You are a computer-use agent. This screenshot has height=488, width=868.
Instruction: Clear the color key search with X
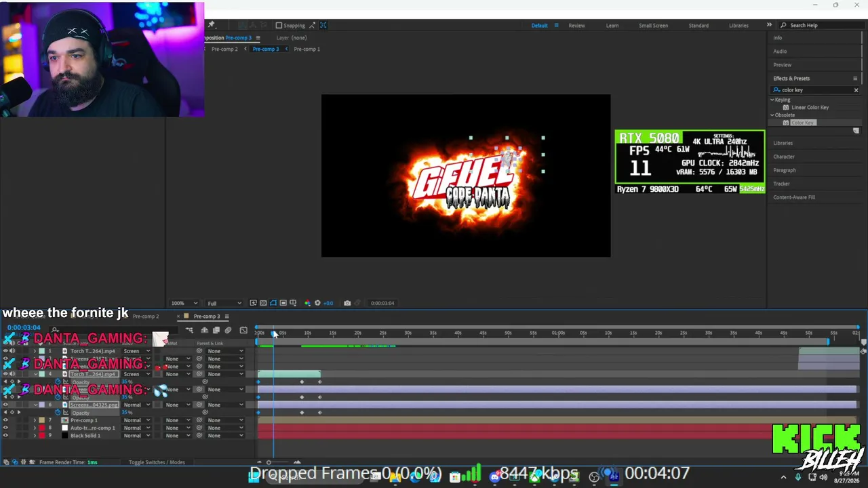[856, 90]
